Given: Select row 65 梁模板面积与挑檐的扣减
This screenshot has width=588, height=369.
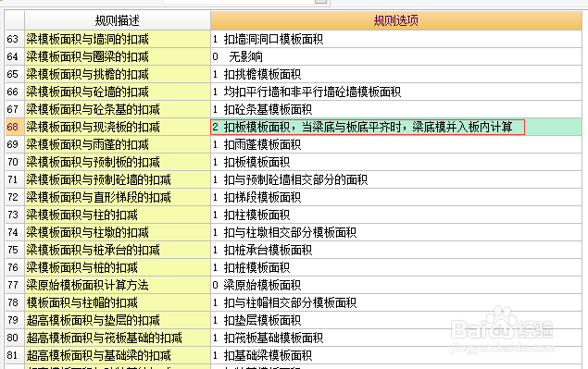Looking at the screenshot, I should 118,74.
